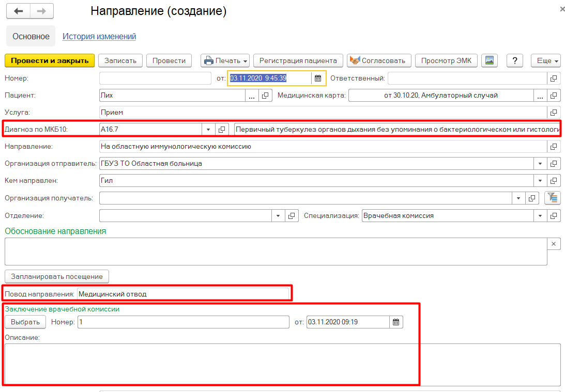Open Диагноз по МКБ10 dropdown list
The height and width of the screenshot is (392, 565).
[208, 130]
